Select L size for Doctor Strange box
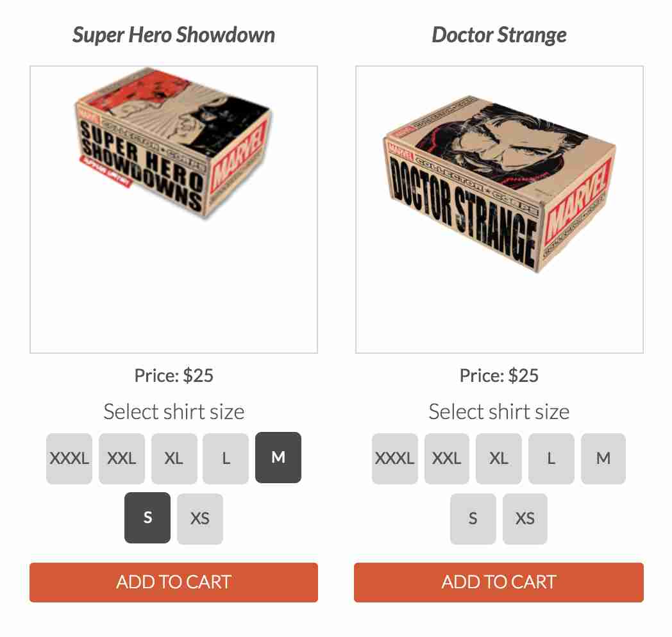Image resolution: width=672 pixels, height=637 pixels. point(551,458)
